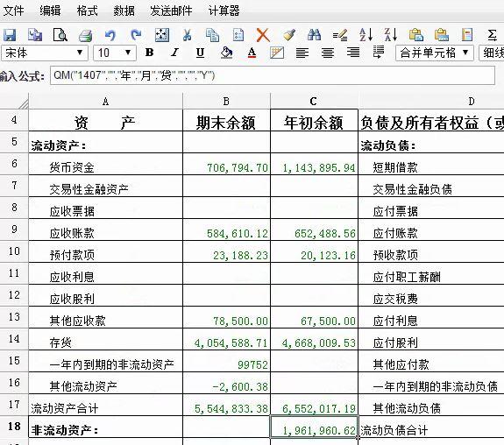This screenshot has height=445, width=504.
Task: Select row 18 header
Action: pyautogui.click(x=14, y=427)
